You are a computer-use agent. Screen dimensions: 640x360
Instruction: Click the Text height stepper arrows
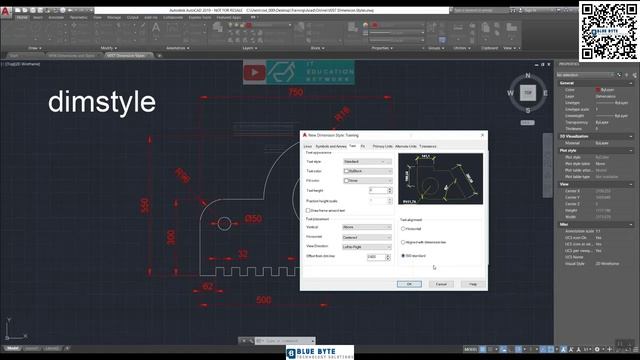tap(390, 190)
